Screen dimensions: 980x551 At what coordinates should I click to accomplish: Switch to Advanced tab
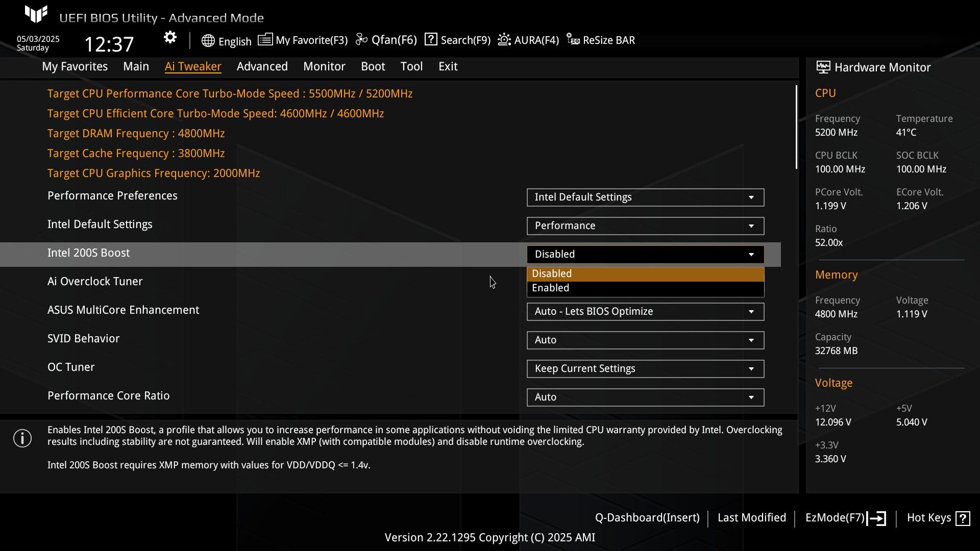(x=262, y=66)
